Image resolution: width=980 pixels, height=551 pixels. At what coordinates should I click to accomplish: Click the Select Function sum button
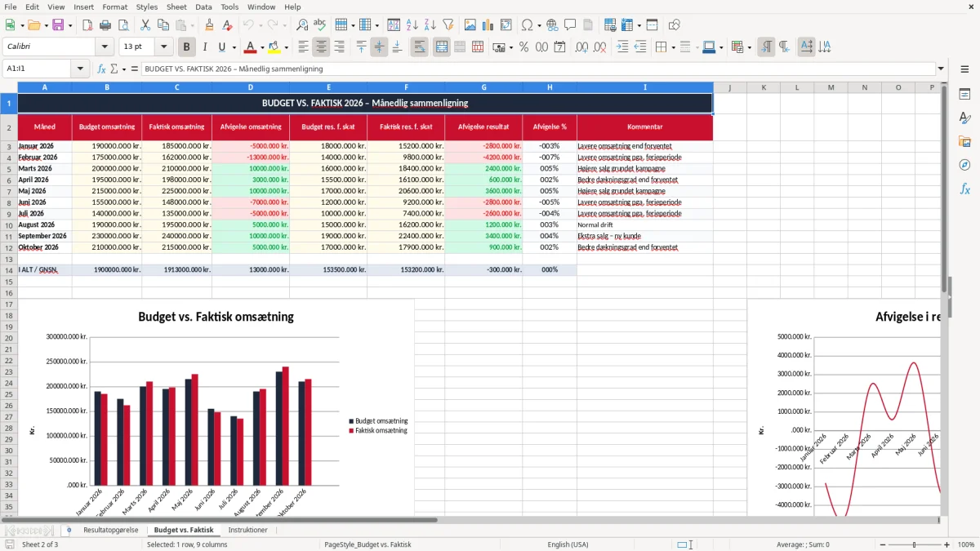coord(114,69)
